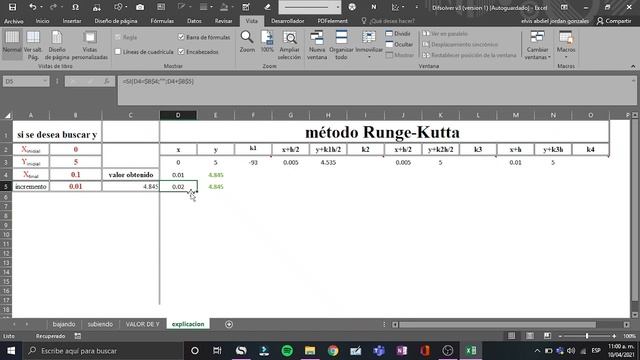640x360 pixels.
Task: Select all cells with the corner button
Action: click(7, 116)
